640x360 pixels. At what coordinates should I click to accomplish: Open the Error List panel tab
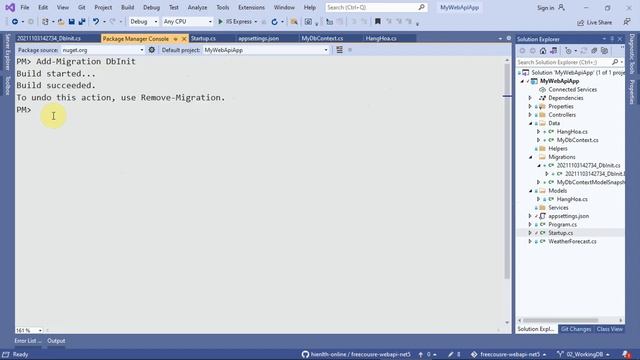[28, 341]
